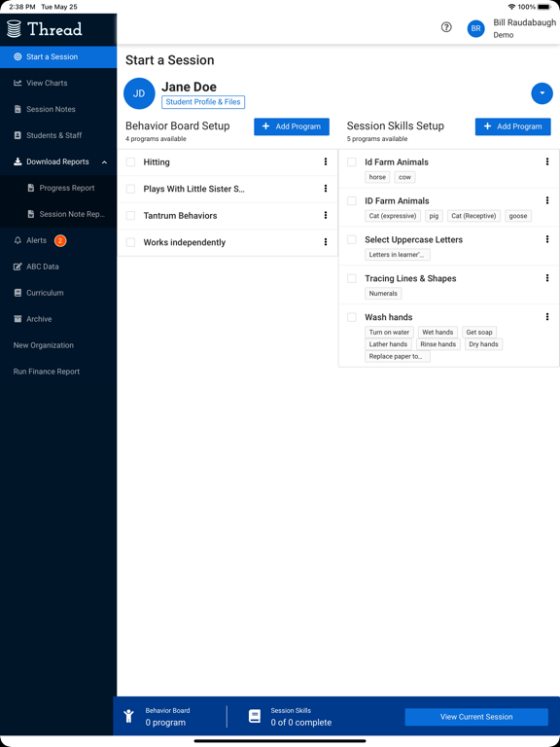Check ID Farm Animals (pig, goose) checkbox
The height and width of the screenshot is (747, 560).
click(352, 200)
